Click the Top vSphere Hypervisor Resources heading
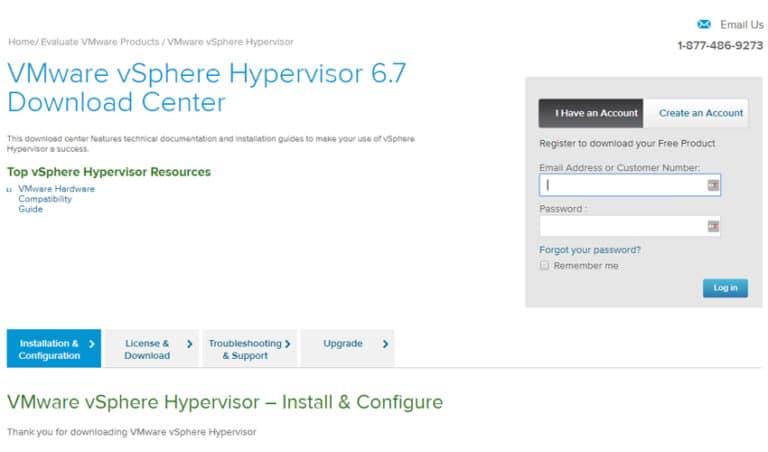Image resolution: width=768 pixels, height=452 pixels. point(109,172)
